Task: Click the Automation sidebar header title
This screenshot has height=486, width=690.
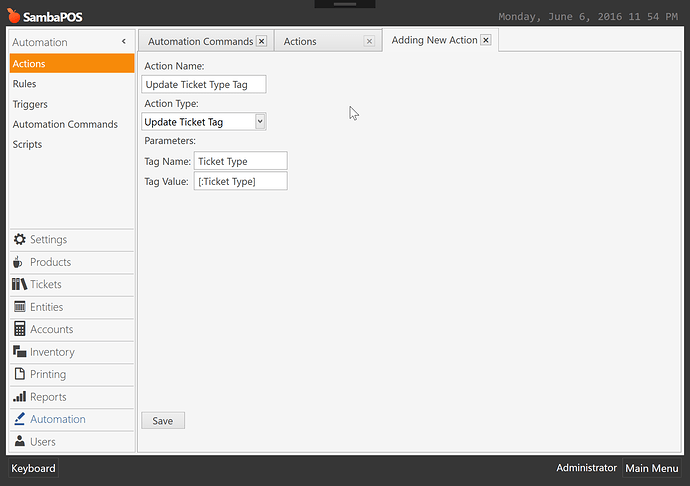Action: coord(40,42)
